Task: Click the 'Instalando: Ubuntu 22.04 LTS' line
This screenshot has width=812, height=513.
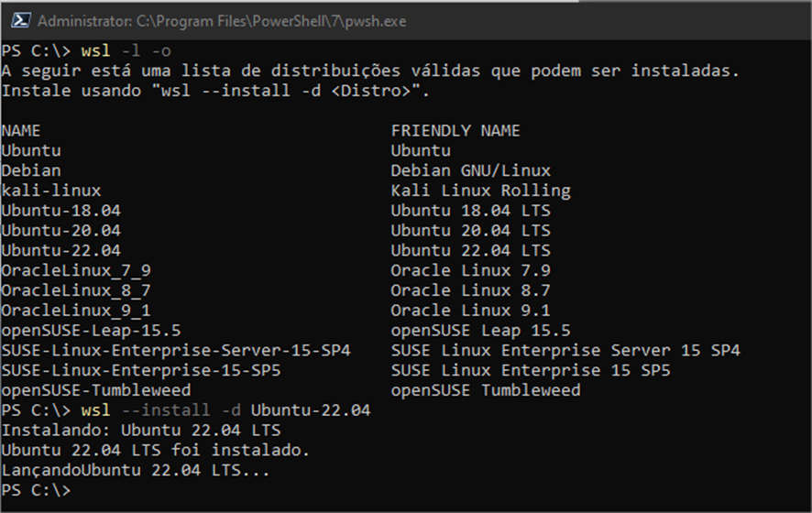Action: 141,431
